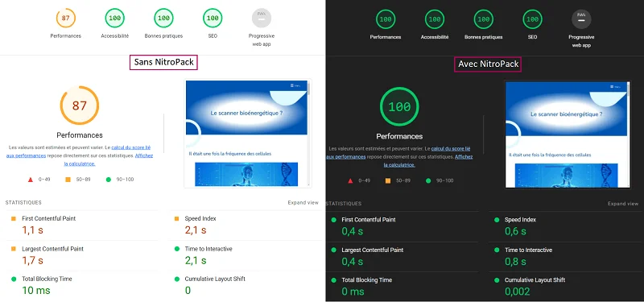The image size is (644, 302).
Task: Click orange square beside Speed Index 2,1 s
Action: pos(176,218)
